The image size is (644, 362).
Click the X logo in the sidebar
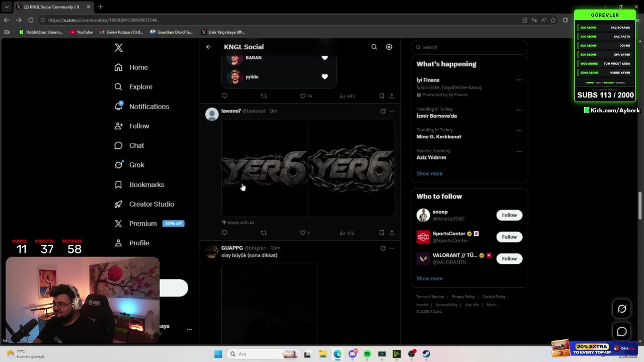(x=118, y=48)
